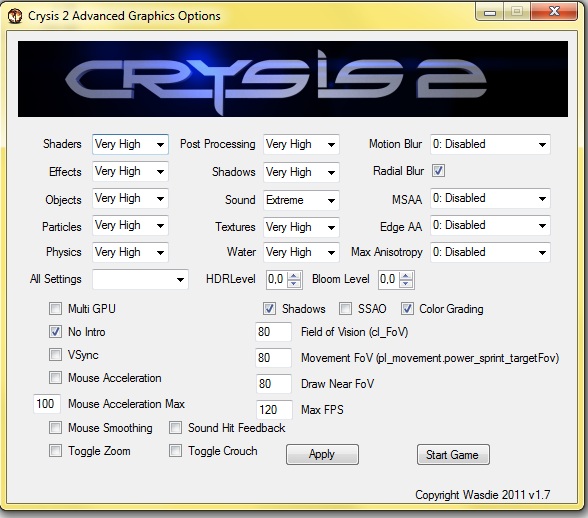Click the Crysis 2 banner image

coord(293,79)
